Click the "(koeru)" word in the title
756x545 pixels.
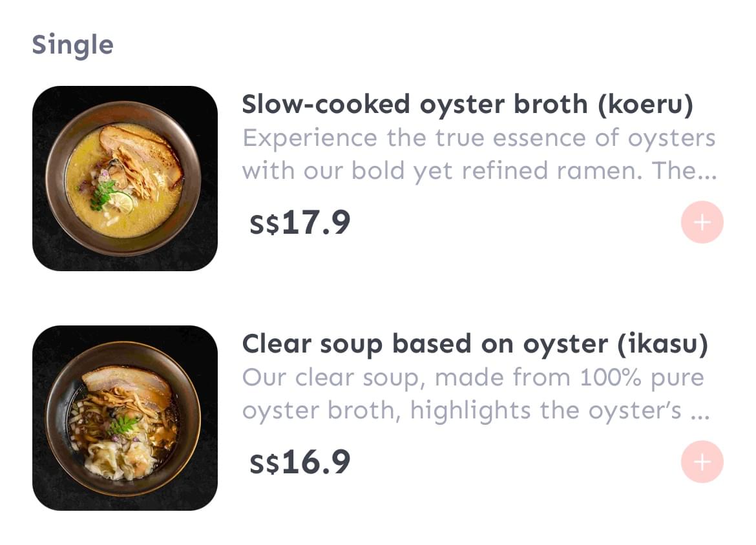point(646,105)
